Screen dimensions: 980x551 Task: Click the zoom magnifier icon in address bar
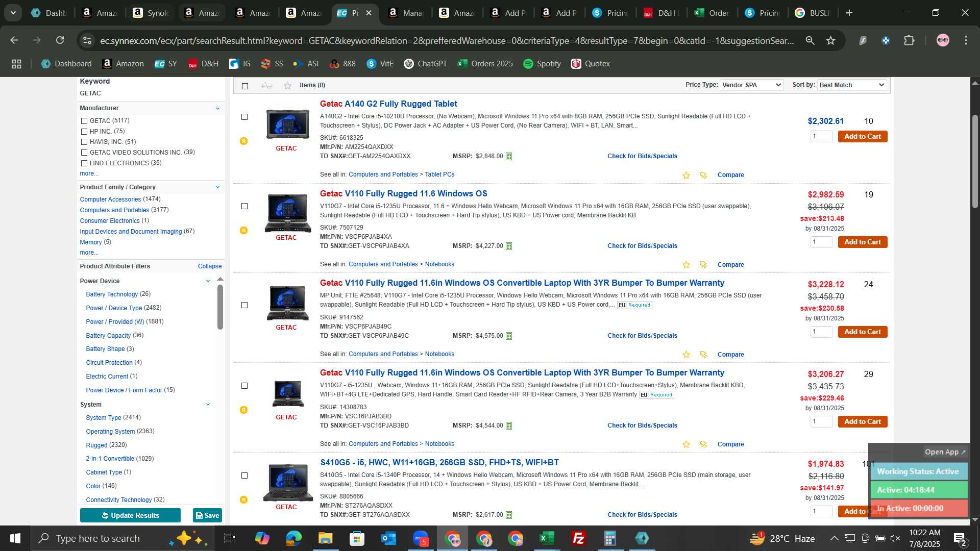[810, 40]
